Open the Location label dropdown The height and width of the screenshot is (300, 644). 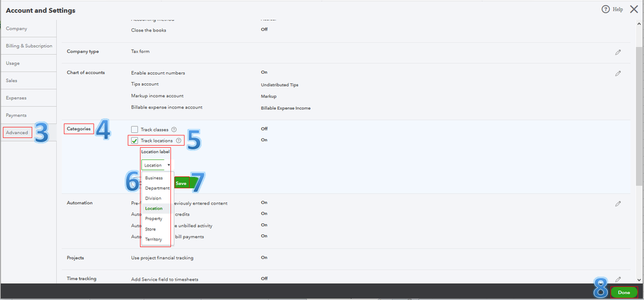point(157,165)
